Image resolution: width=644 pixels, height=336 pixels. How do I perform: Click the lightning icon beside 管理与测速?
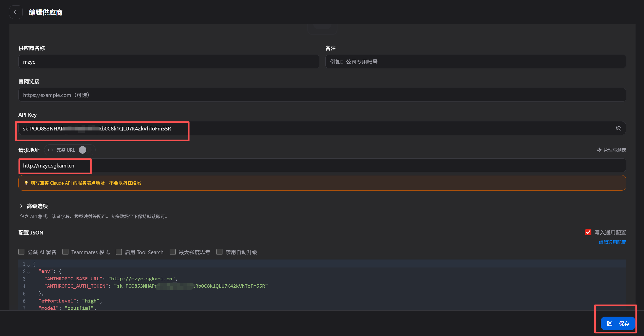click(599, 150)
